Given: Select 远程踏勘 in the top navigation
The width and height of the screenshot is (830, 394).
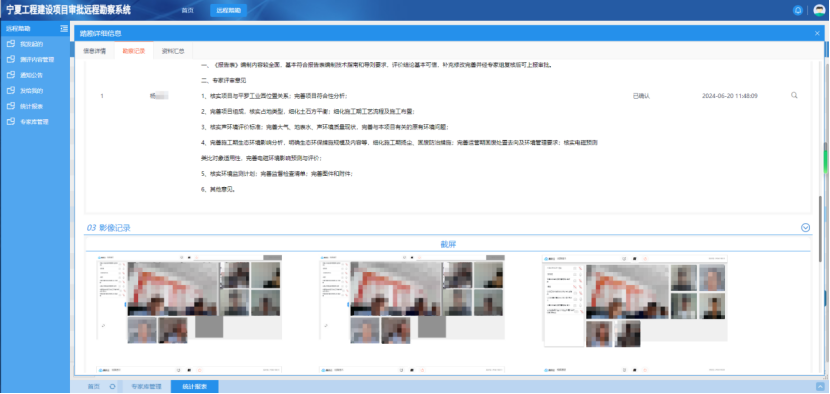Looking at the screenshot, I should [x=228, y=11].
